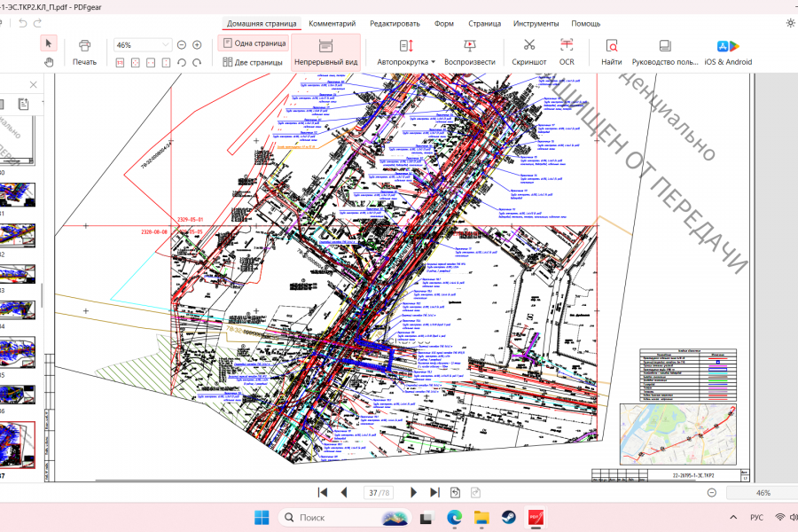Toggle Непрерывный вид mode
Viewport: 798px width, 532px height.
point(325,51)
